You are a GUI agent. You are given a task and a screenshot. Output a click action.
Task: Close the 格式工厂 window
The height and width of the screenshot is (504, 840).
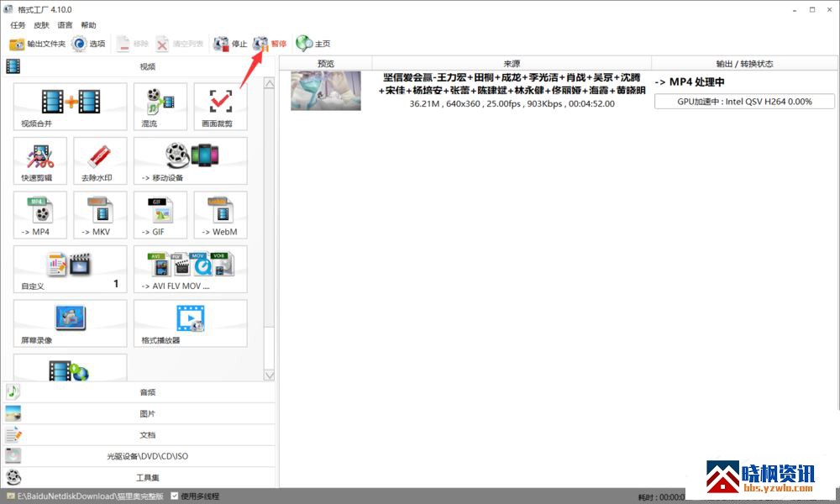[829, 9]
